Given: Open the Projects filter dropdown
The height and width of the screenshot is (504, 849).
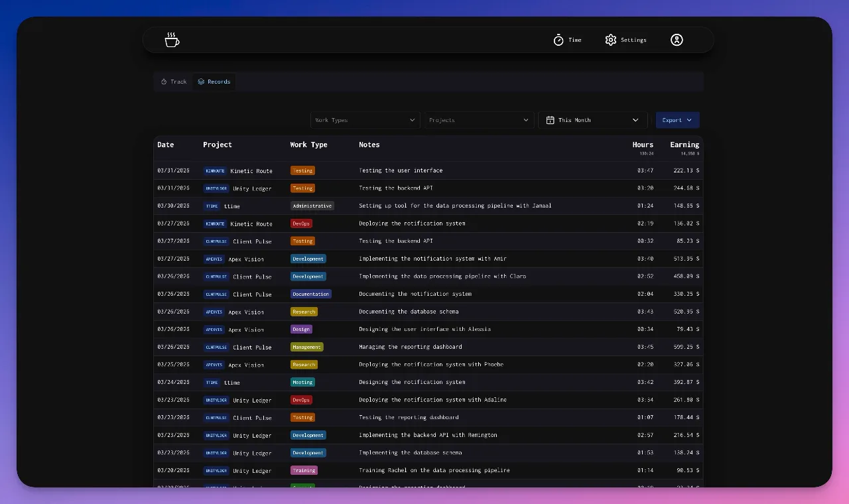Looking at the screenshot, I should click(x=479, y=120).
